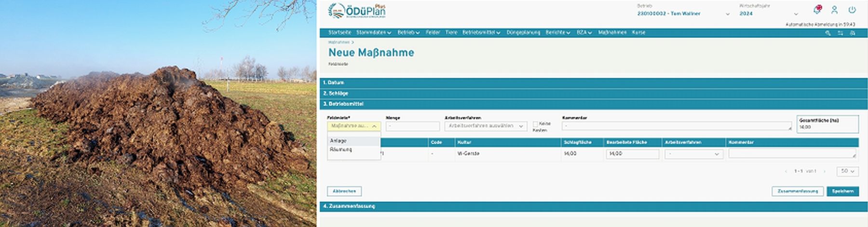Viewport: 868px width, 227px height.
Task: Click the ÖDüPlan Plus logo
Action: pyautogui.click(x=357, y=11)
